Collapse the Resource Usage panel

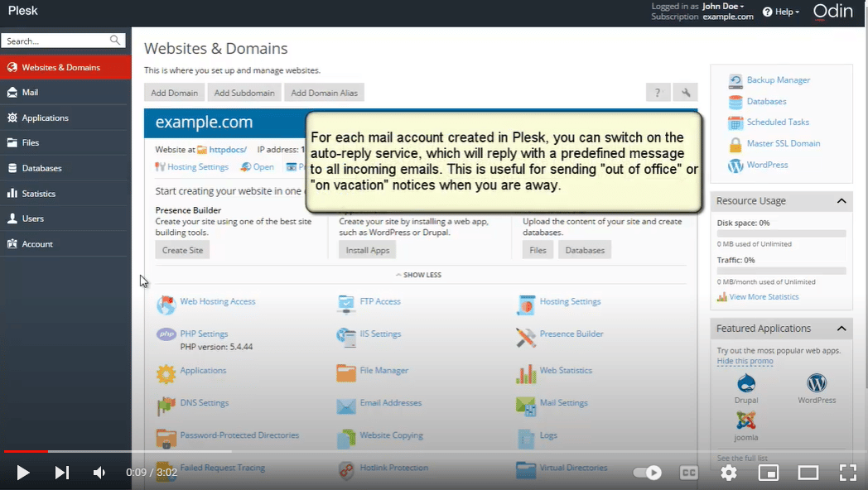(841, 201)
